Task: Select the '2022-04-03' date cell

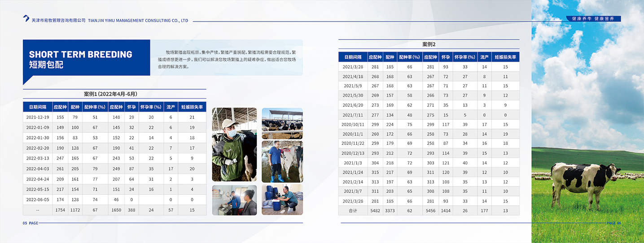Action: click(38, 169)
